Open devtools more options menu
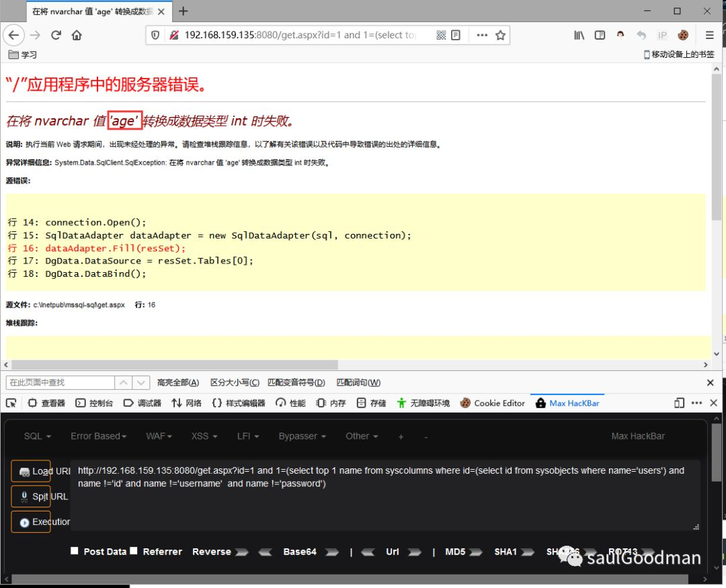The width and height of the screenshot is (726, 588). click(x=696, y=403)
